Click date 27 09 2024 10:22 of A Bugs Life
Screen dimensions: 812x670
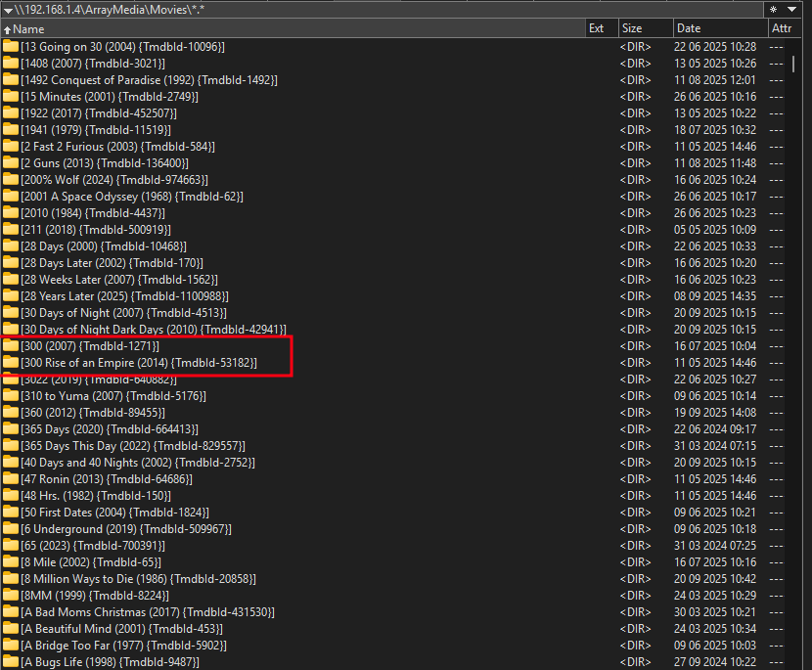714,662
